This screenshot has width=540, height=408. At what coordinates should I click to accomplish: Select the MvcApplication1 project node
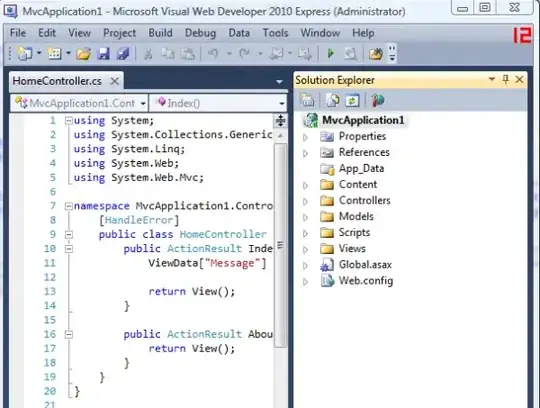coord(363,120)
